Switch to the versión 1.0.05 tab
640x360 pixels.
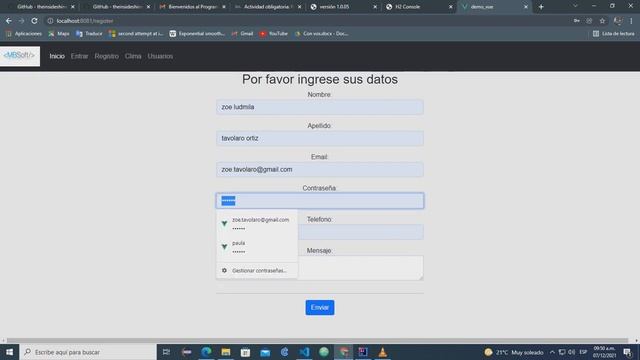[344, 7]
